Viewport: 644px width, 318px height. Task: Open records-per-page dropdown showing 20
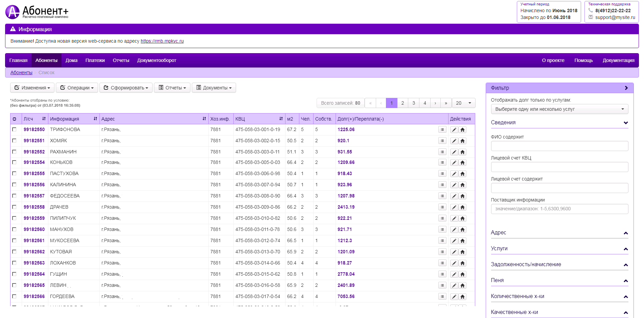click(463, 103)
